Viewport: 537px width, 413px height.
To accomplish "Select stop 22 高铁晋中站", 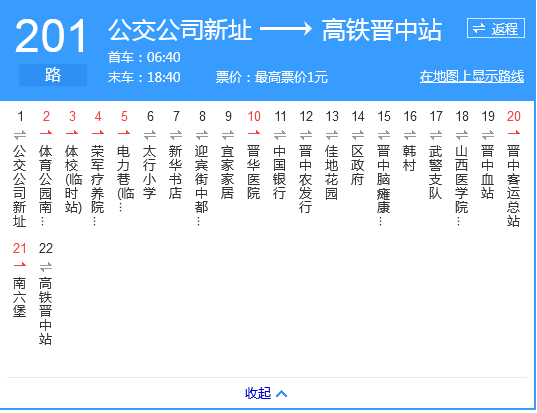I will tap(46, 311).
